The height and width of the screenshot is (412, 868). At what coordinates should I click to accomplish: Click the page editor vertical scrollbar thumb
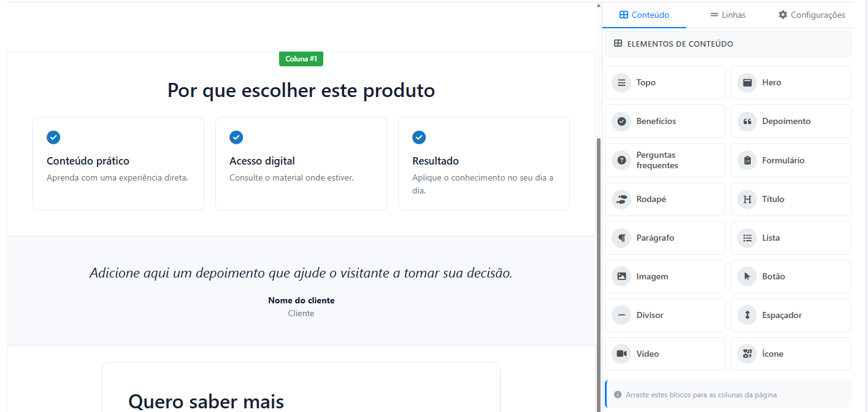point(599,274)
